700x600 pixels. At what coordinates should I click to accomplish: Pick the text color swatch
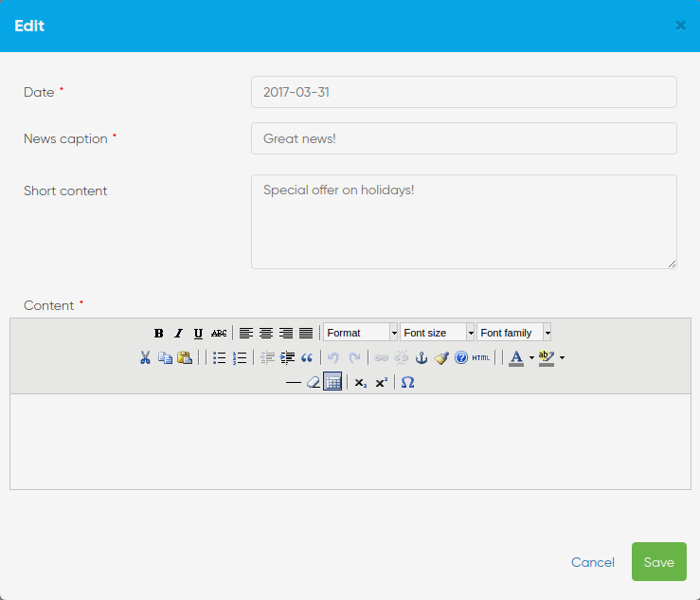pyautogui.click(x=515, y=357)
